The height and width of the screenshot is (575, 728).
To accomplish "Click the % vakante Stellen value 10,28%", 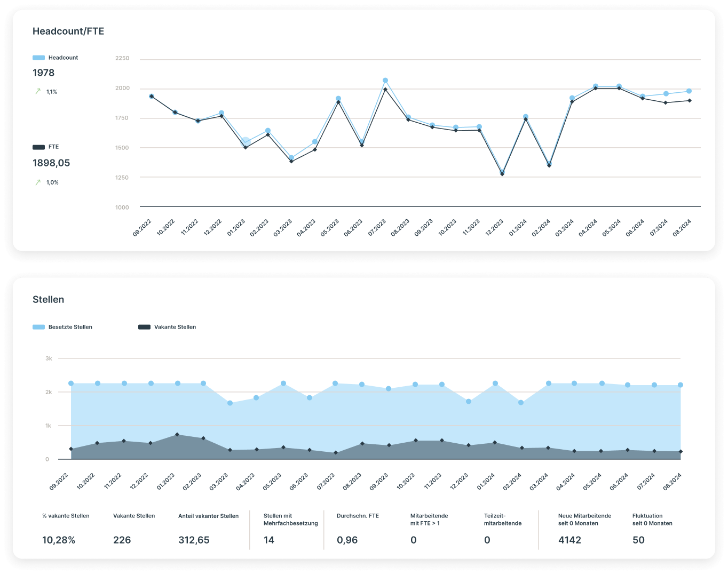I will click(59, 540).
